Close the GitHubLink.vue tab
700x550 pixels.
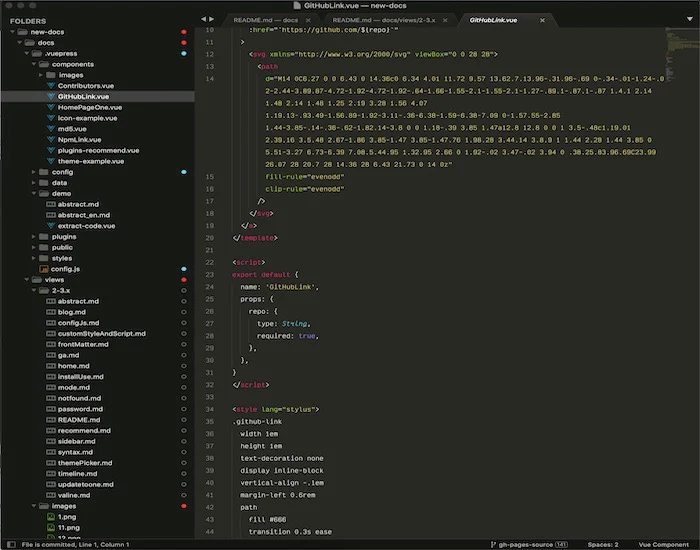click(x=542, y=20)
